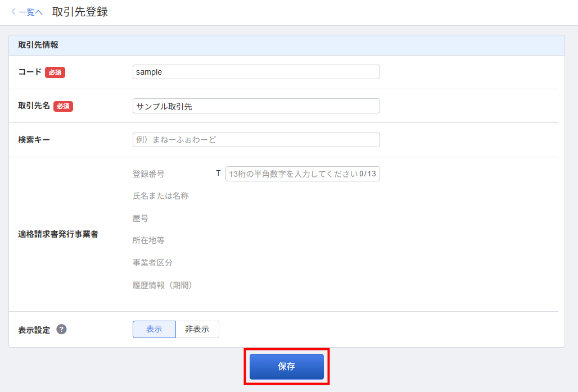Screen dimensions: 578x392
Task: Click the 履歴情報（期間） field label
Action: click(x=162, y=285)
